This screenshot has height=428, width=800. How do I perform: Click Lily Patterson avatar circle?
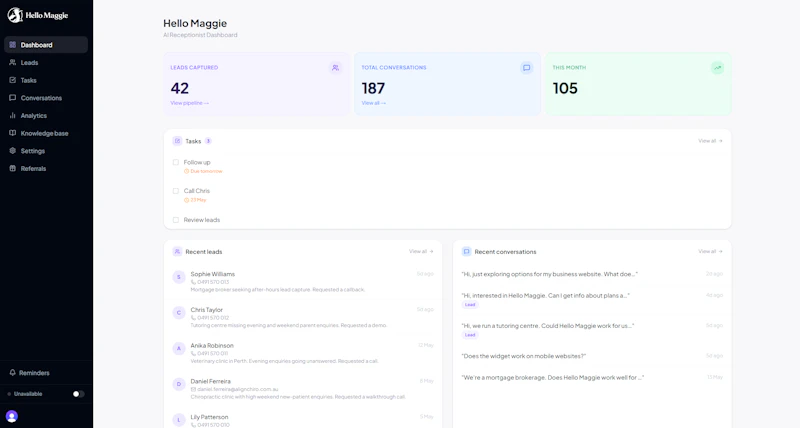pyautogui.click(x=179, y=420)
